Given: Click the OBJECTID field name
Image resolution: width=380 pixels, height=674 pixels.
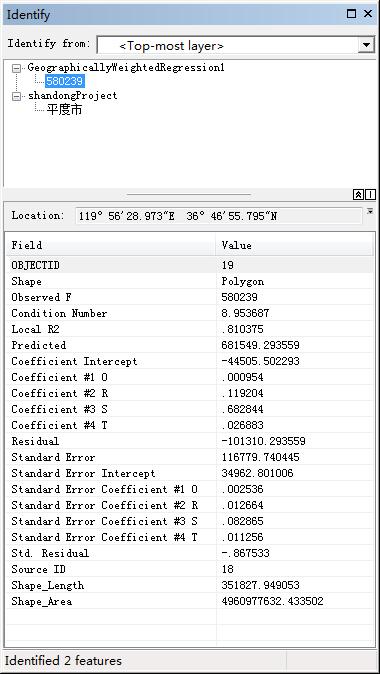Looking at the screenshot, I should 35,265.
